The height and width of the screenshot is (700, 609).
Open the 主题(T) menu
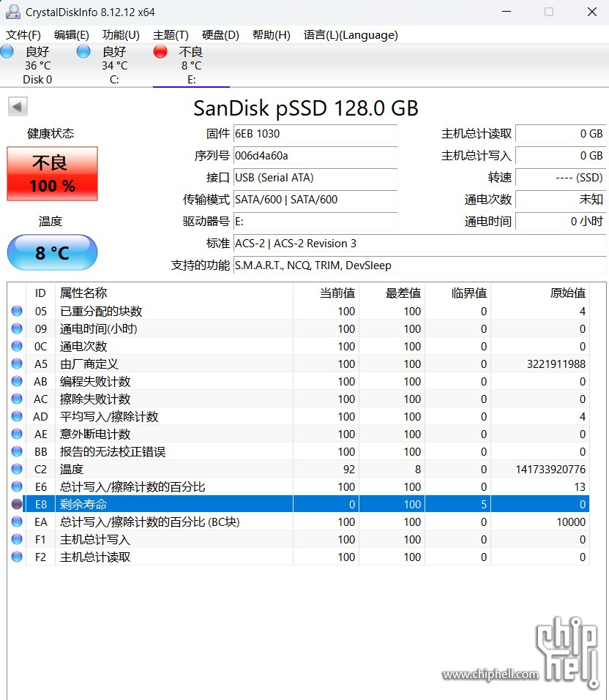tap(171, 35)
